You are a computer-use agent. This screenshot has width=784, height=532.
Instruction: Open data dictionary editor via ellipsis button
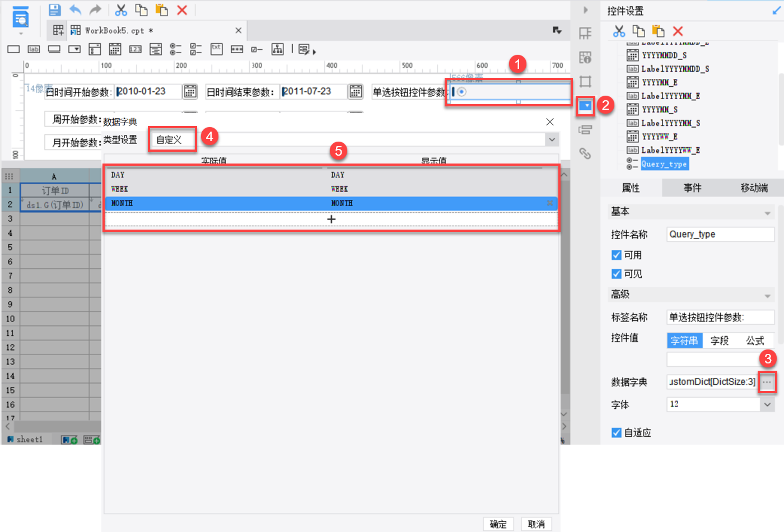767,382
